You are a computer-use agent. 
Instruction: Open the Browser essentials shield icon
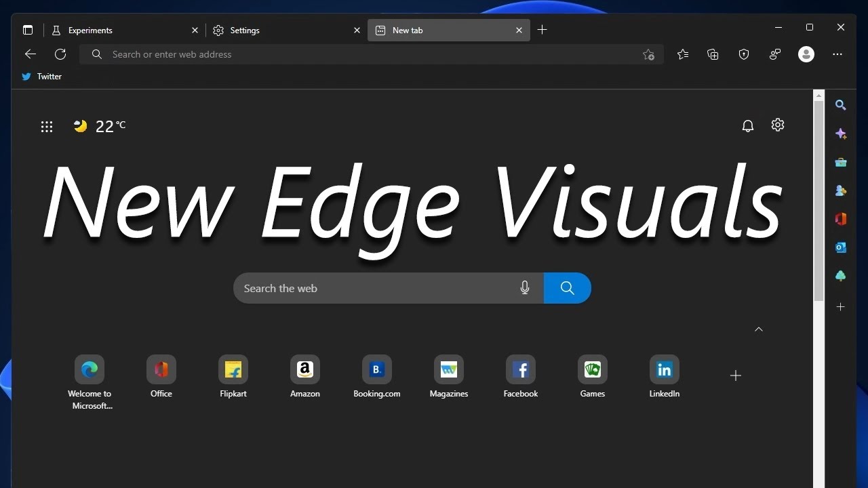pyautogui.click(x=744, y=54)
